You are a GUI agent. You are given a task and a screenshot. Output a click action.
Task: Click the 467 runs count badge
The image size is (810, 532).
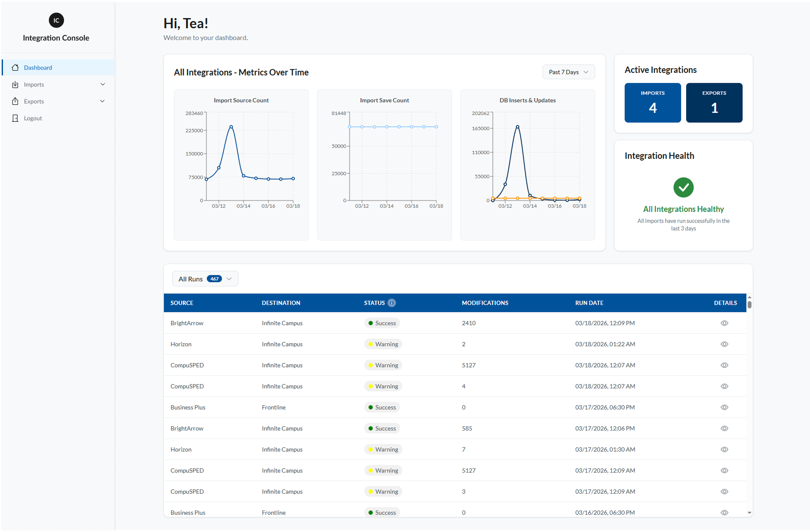click(214, 279)
